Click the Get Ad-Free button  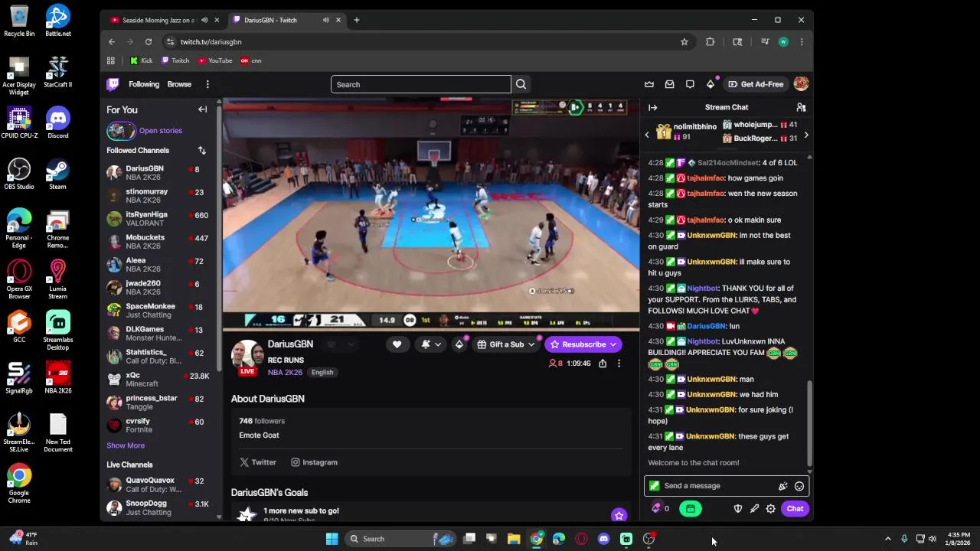click(x=756, y=84)
